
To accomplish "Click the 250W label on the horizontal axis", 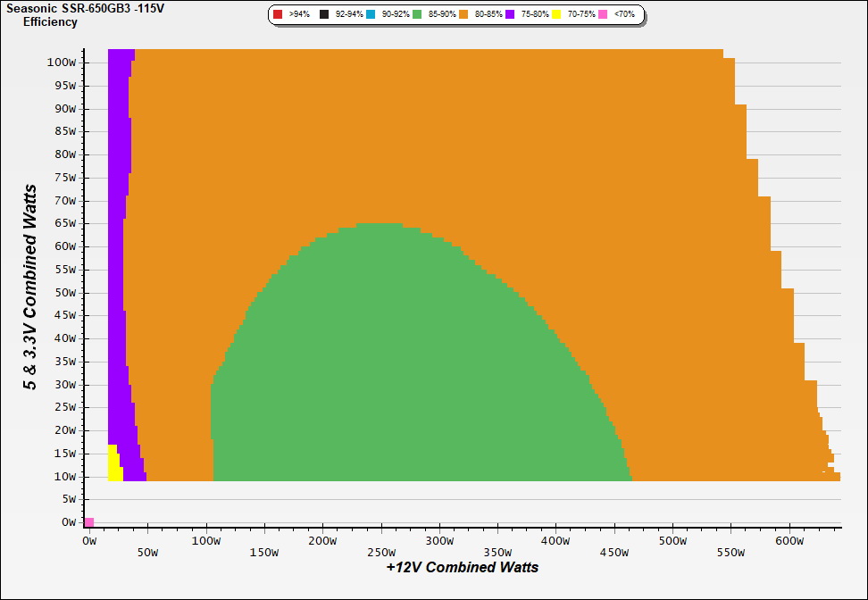I will coord(380,541).
